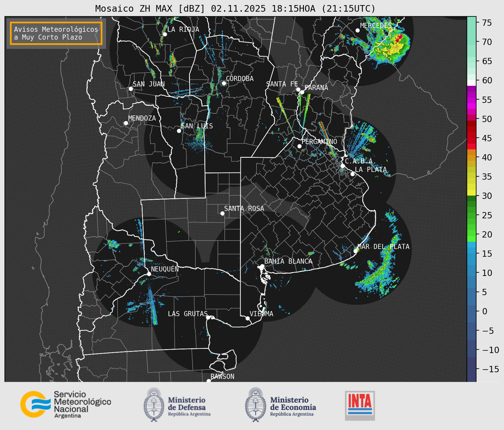The width and height of the screenshot is (504, 430).
Task: Click the CÓRDOBA city label
Action: 240,79
